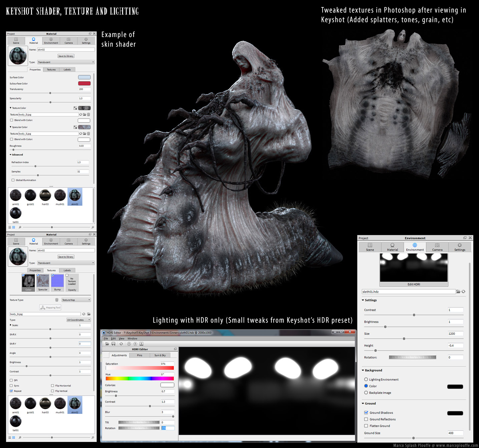The height and width of the screenshot is (448, 479).
Task: Click checkerboard icon next to Texture Color
Action: 75,108
